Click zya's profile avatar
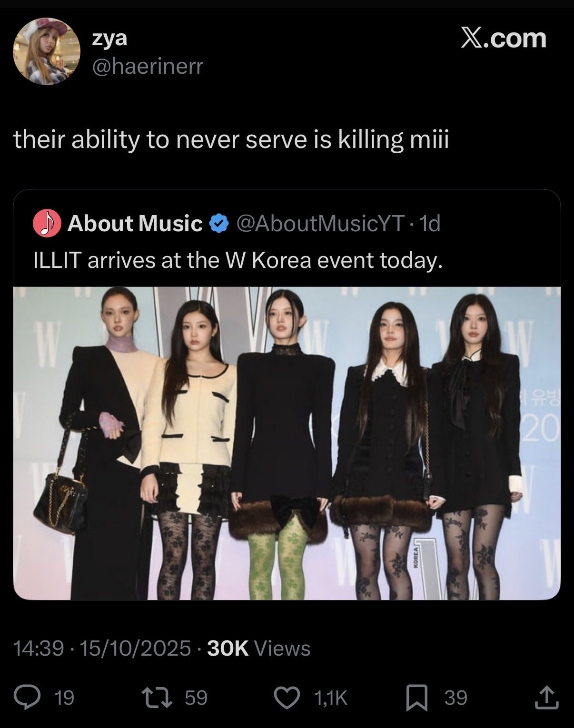 click(46, 51)
